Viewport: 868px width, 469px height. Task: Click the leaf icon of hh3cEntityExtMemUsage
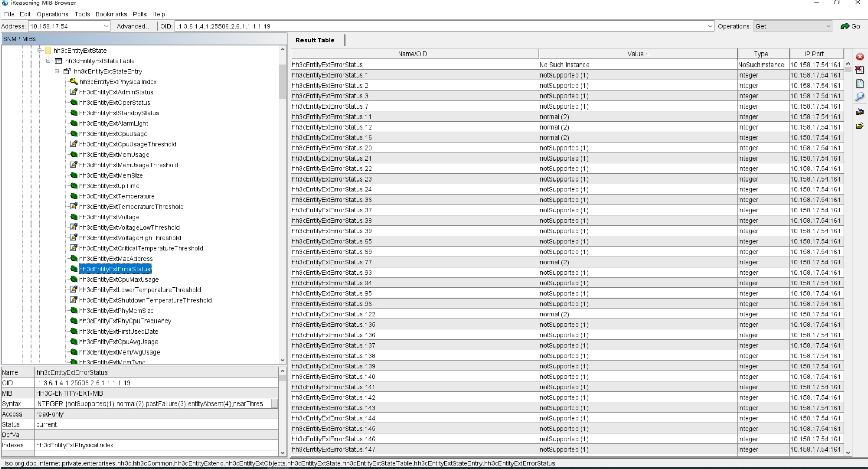point(74,155)
